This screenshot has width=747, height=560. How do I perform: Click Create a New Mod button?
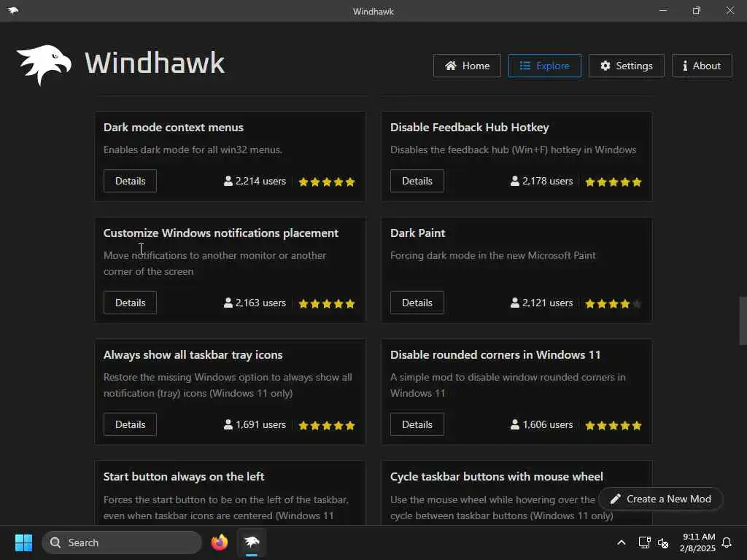661,499
